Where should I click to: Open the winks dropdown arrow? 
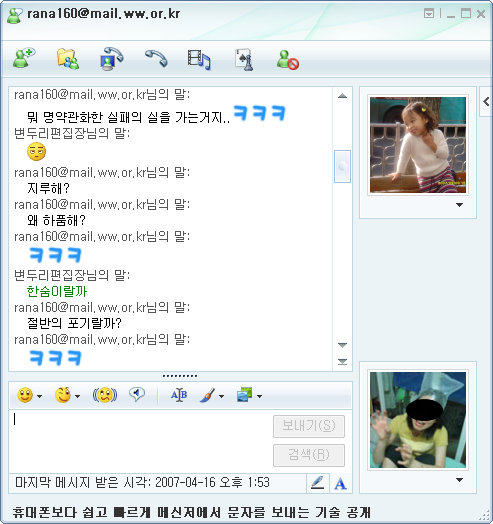[x=78, y=396]
